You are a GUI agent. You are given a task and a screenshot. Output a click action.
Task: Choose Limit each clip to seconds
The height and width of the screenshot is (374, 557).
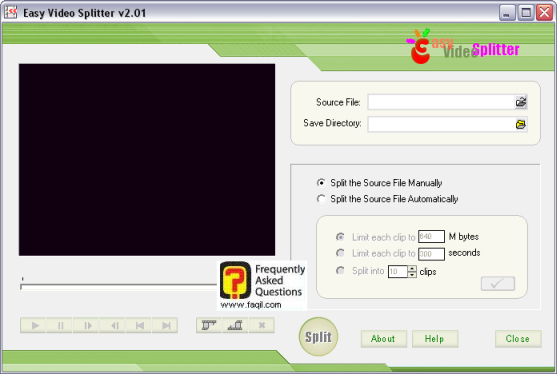(340, 253)
